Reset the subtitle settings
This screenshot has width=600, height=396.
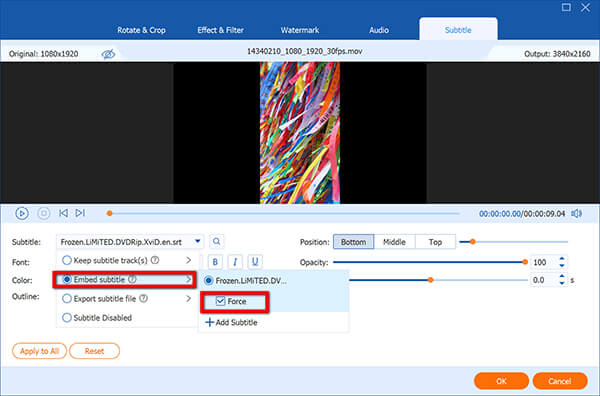coord(94,351)
